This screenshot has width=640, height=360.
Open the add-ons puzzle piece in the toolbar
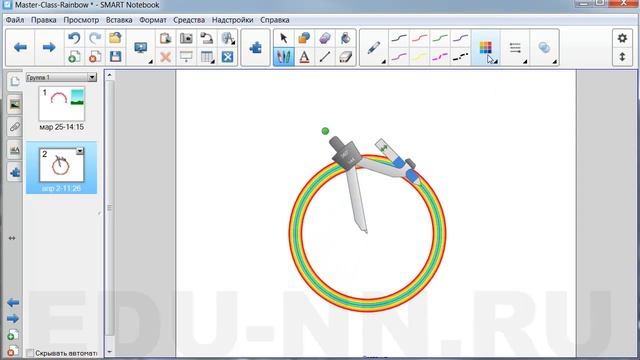click(256, 48)
